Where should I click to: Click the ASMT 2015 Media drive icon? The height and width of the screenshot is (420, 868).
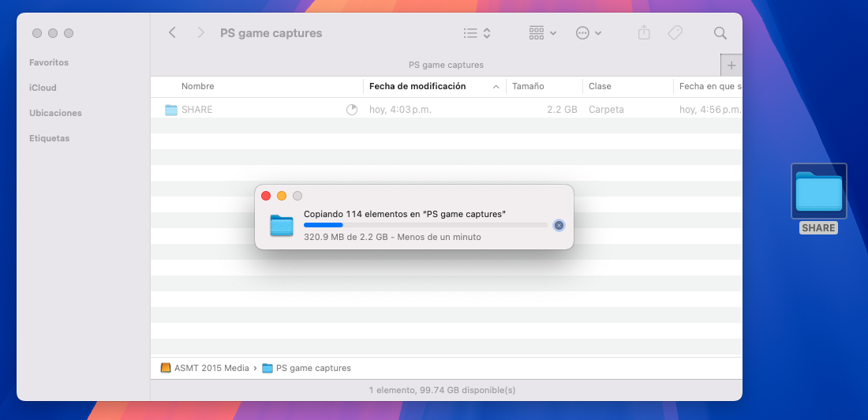click(166, 368)
